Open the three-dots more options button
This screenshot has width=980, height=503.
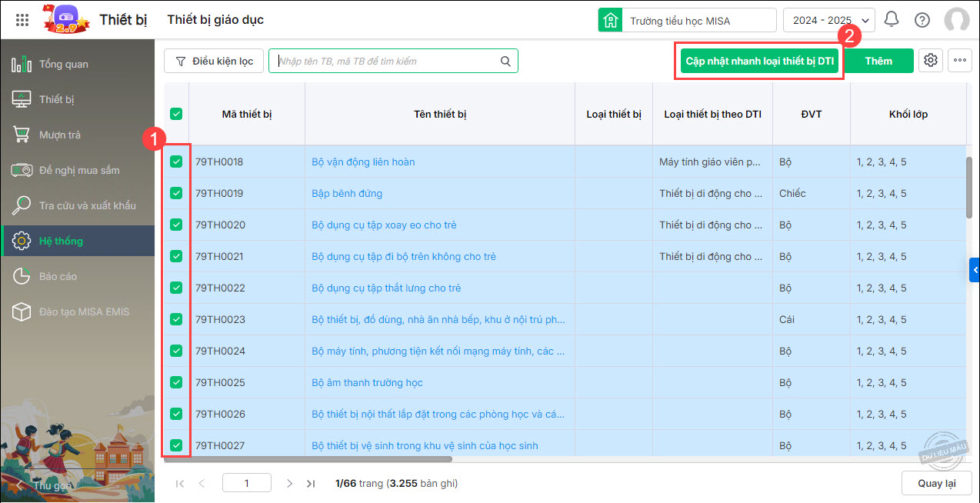pyautogui.click(x=960, y=61)
